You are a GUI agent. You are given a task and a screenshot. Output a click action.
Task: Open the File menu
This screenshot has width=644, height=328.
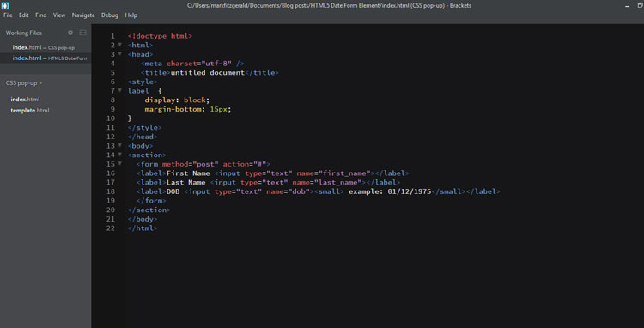[x=8, y=15]
